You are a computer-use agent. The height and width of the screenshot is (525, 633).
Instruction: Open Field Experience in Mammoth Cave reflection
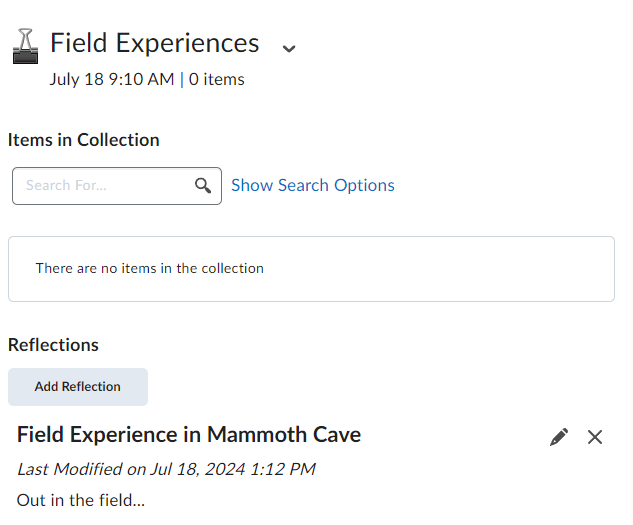(x=189, y=434)
